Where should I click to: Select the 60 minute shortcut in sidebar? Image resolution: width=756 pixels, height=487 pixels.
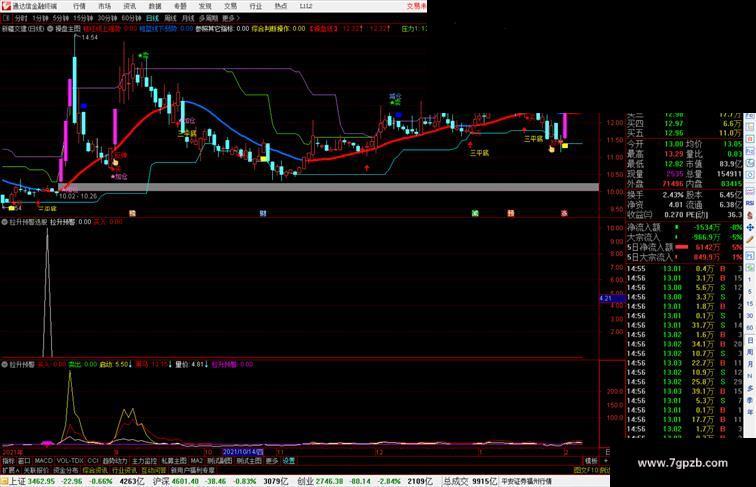[750, 328]
